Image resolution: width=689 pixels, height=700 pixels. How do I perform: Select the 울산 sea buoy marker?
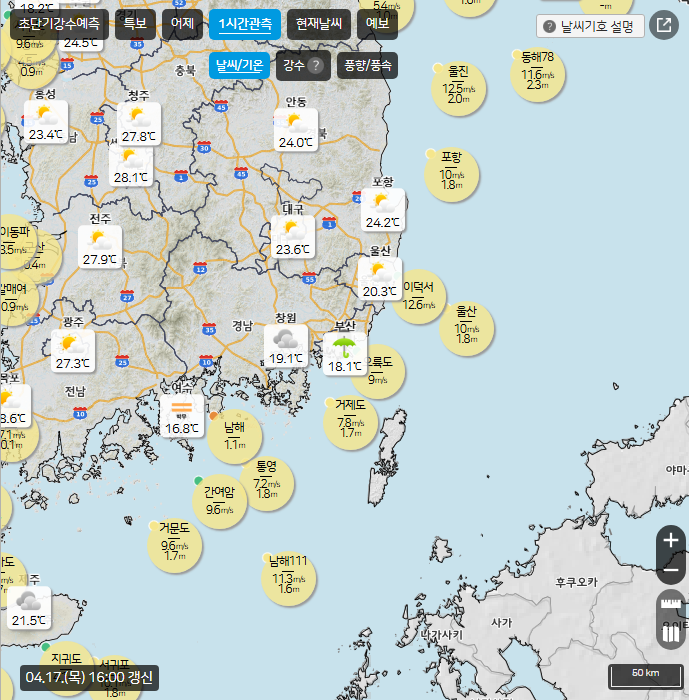pos(467,329)
